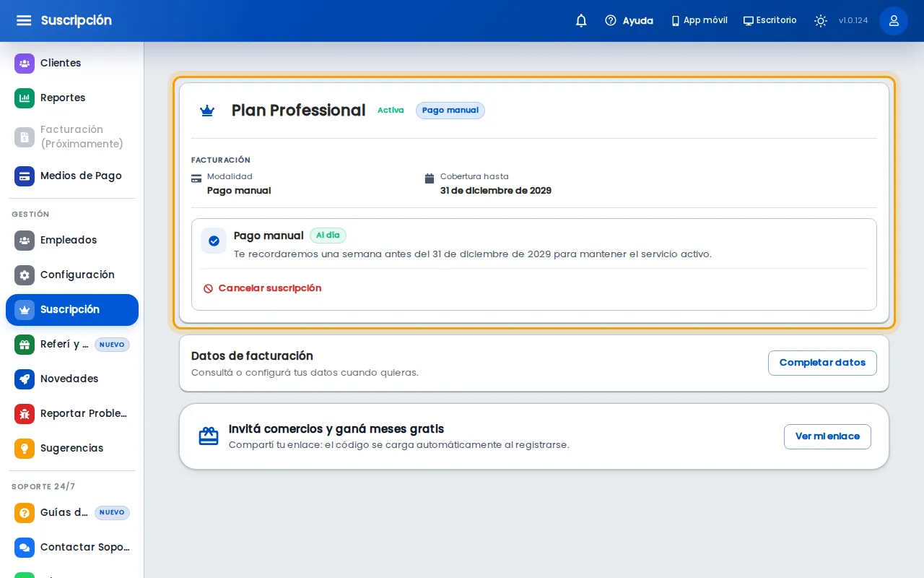924x578 pixels.
Task: Click the Guías question-mark icon
Action: point(25,512)
